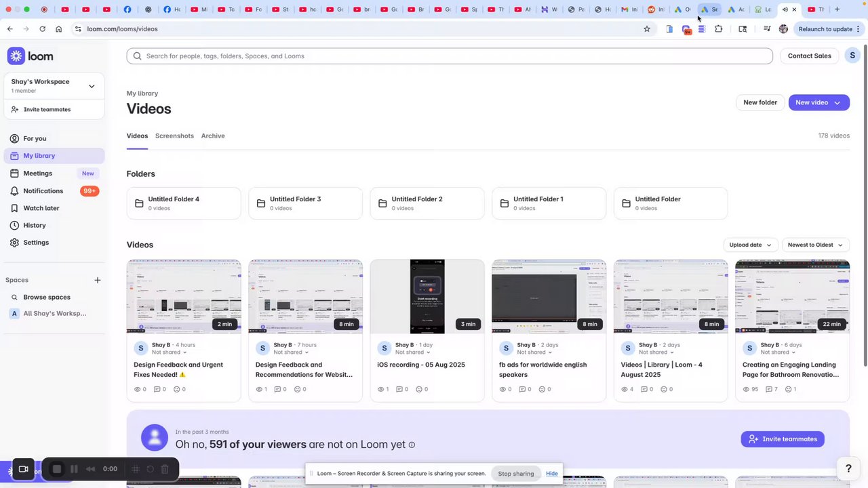Open Settings gear in the sidebar
Viewport: 868px width, 488px height.
click(14, 243)
